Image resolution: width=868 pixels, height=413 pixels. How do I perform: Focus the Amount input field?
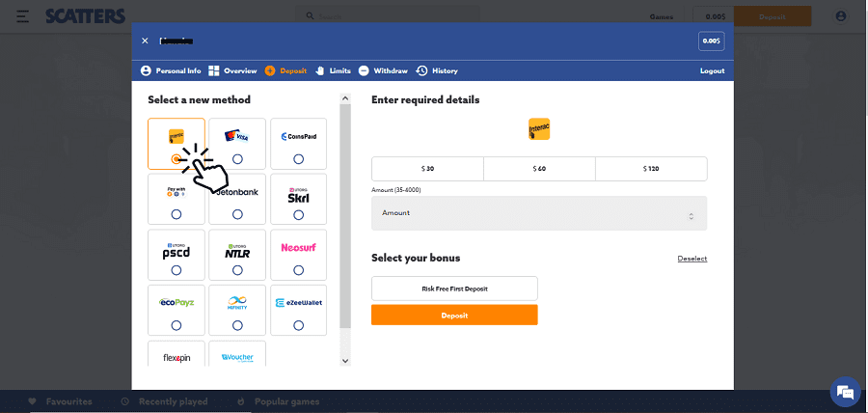[539, 213]
